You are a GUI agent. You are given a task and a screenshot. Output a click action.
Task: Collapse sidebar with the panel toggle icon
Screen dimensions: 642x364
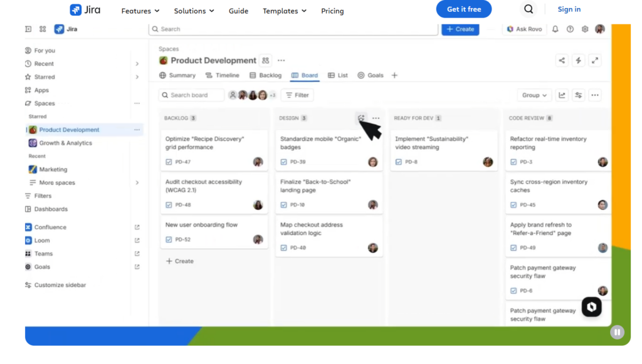[28, 29]
